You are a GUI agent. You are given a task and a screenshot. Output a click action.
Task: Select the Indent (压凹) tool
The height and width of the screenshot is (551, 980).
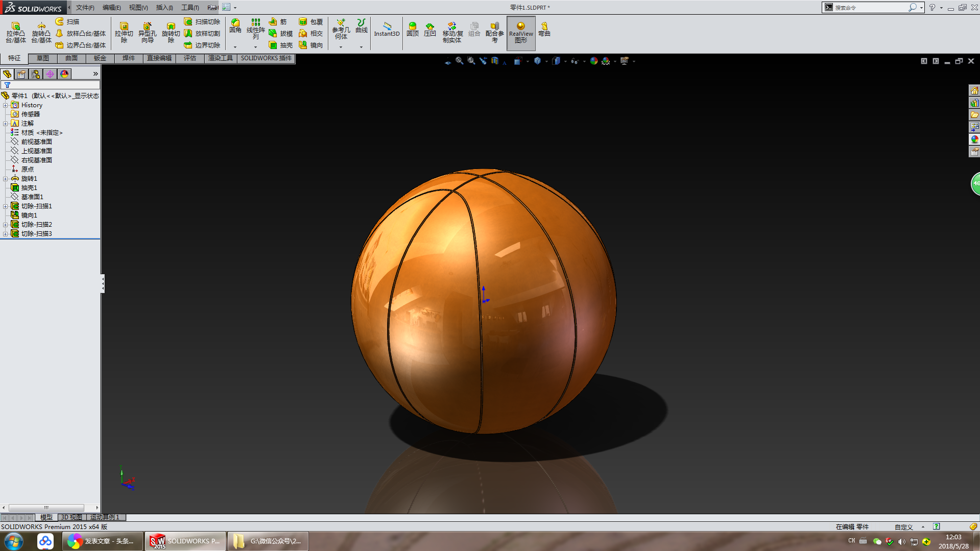pos(430,29)
